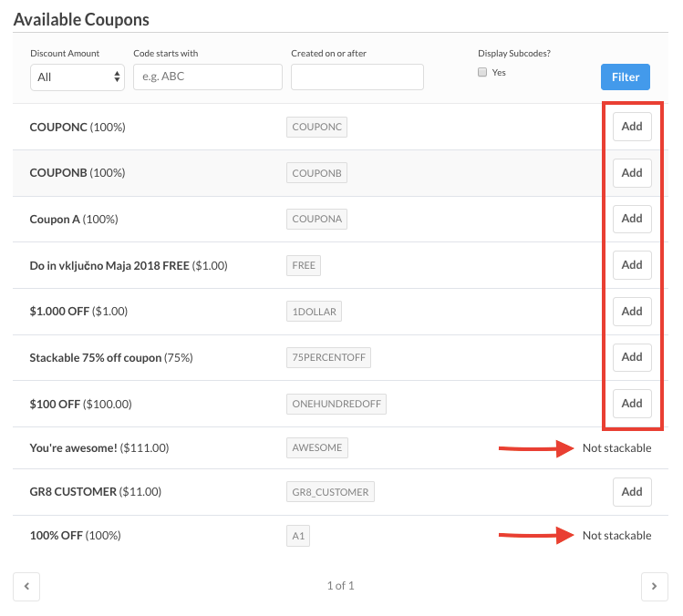Click the 'Created on or after' date field
Screen dimensions: 683x616
coord(357,77)
